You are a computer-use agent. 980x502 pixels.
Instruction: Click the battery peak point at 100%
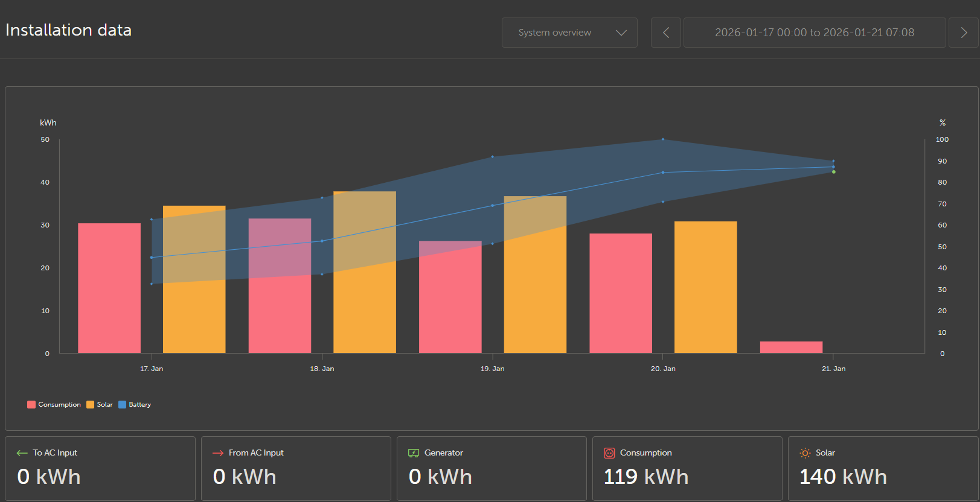tap(663, 139)
